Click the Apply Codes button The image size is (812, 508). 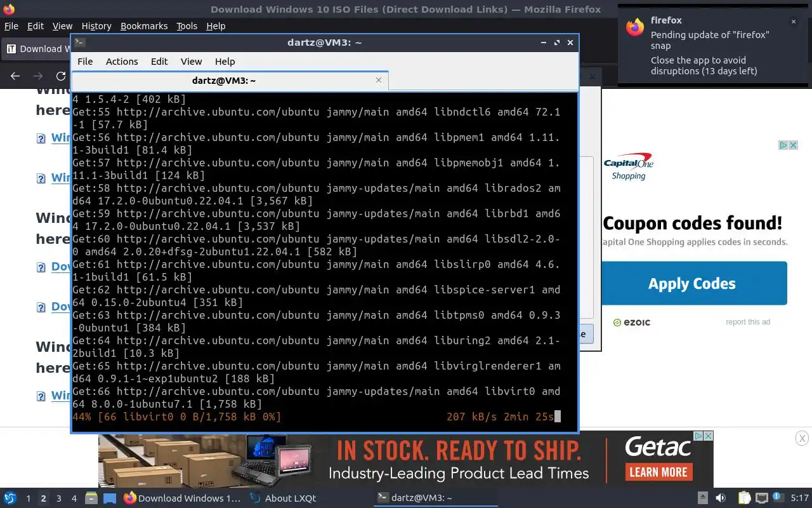click(694, 283)
